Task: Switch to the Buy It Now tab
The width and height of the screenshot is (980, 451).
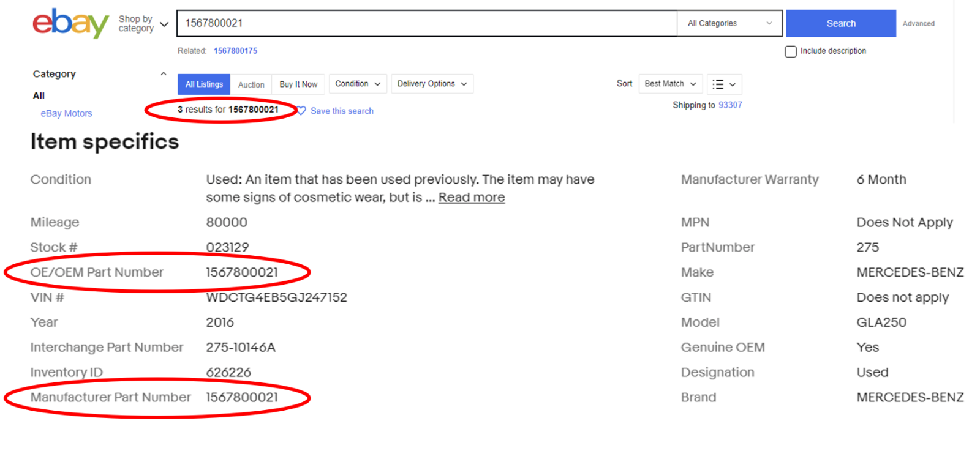Action: (x=298, y=84)
